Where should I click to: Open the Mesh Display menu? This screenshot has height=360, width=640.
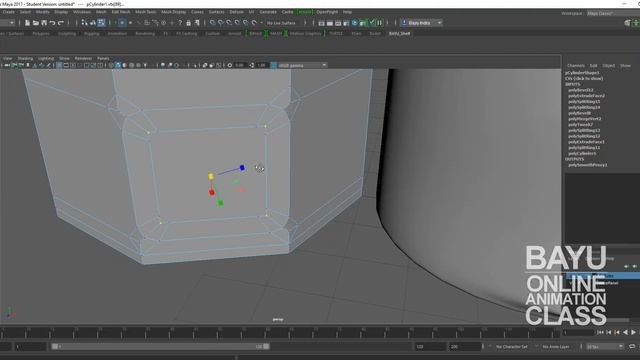pos(173,12)
